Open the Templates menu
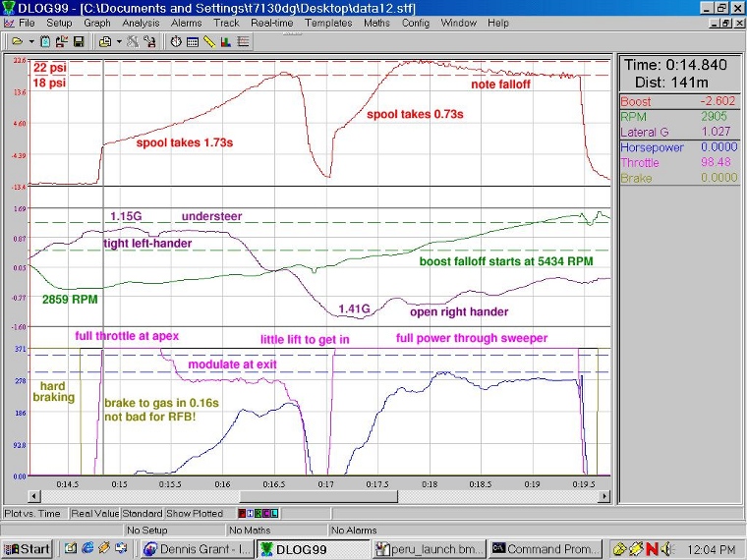This screenshot has height=560, width=747. point(327,22)
